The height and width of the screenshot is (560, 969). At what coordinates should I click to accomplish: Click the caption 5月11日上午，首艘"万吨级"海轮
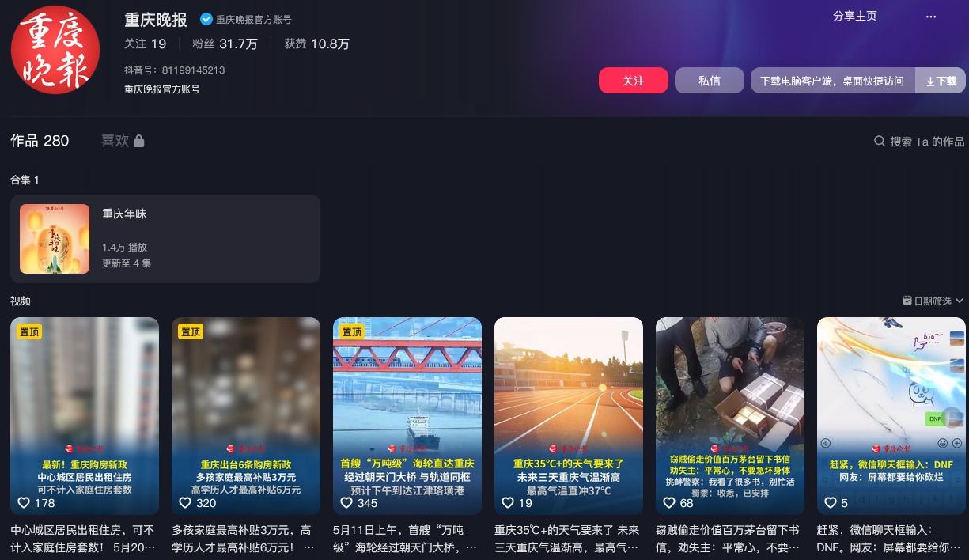(x=407, y=538)
